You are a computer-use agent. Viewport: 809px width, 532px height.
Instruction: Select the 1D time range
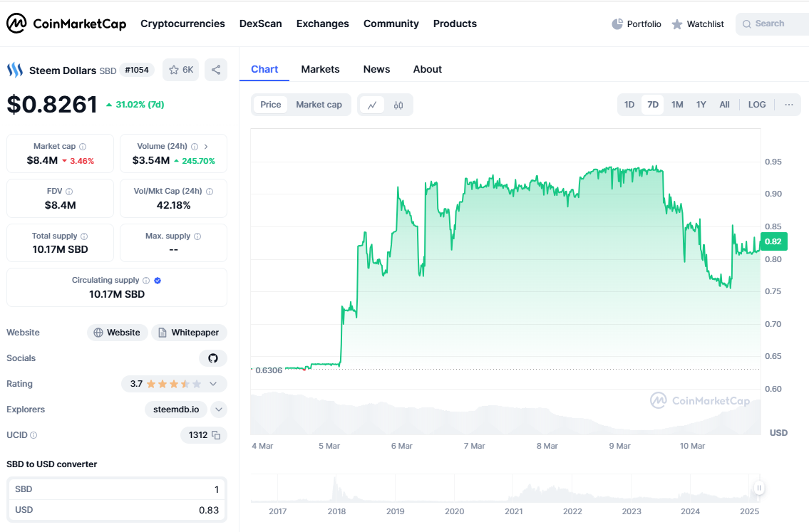coord(629,105)
